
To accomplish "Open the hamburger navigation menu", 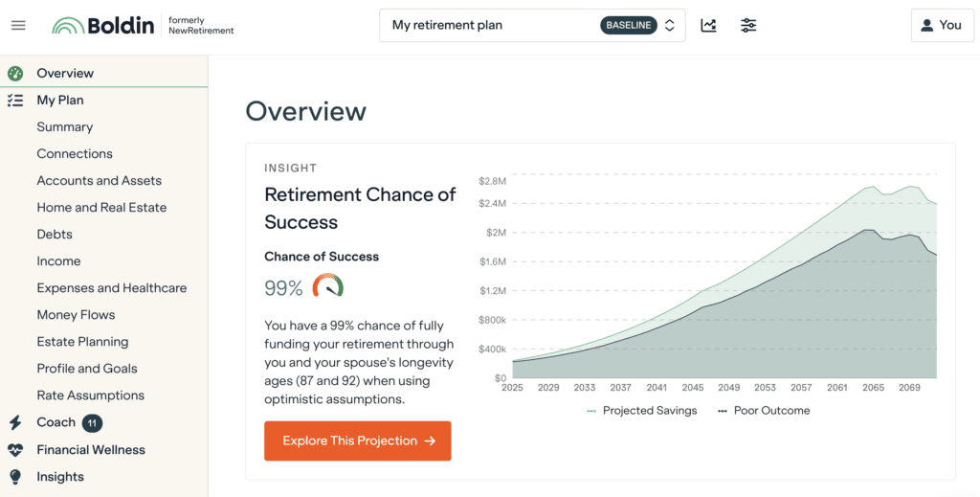I will coord(18,25).
